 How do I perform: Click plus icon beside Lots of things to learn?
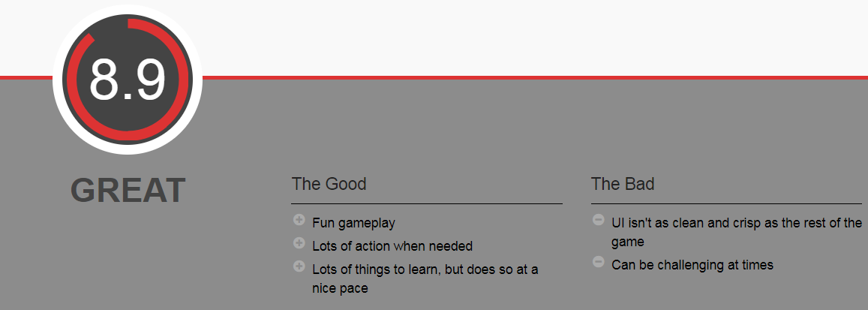click(x=299, y=266)
